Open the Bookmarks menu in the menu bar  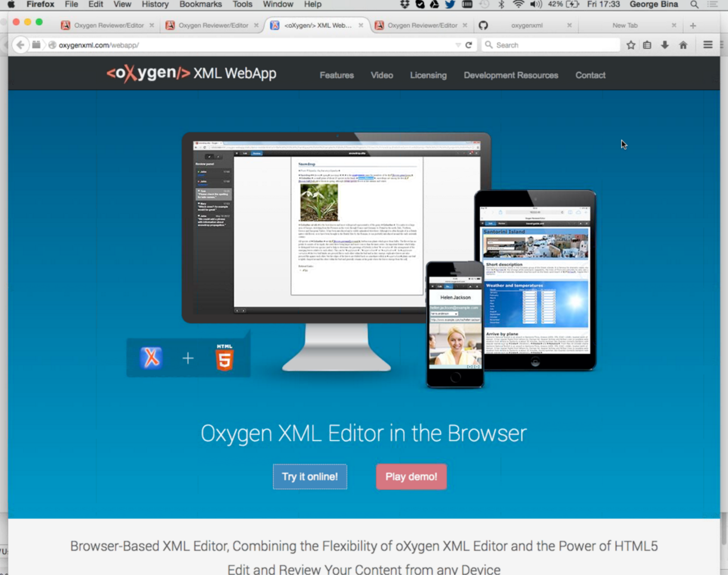point(200,5)
